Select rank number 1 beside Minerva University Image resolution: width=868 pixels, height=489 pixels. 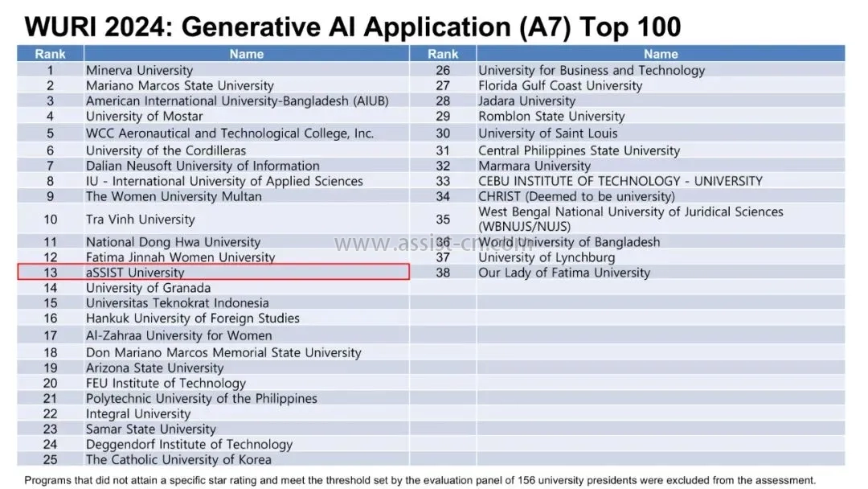click(x=51, y=70)
